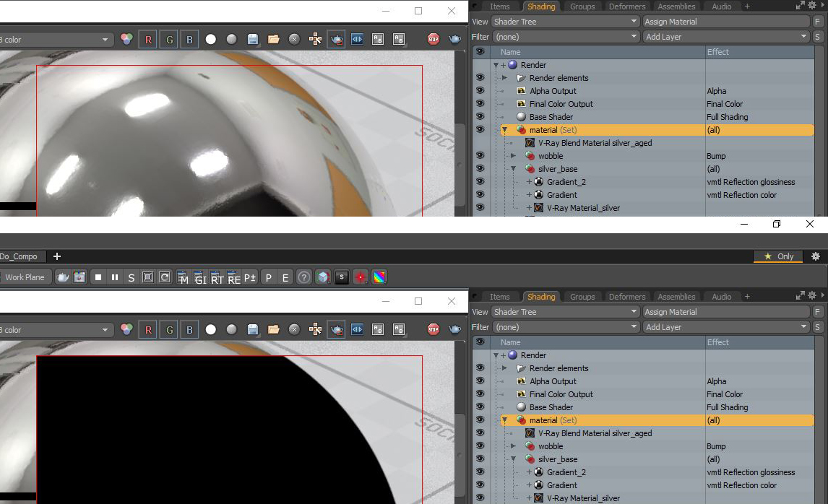This screenshot has width=828, height=504.
Task: Stop playback with the white square button
Action: coord(98,277)
